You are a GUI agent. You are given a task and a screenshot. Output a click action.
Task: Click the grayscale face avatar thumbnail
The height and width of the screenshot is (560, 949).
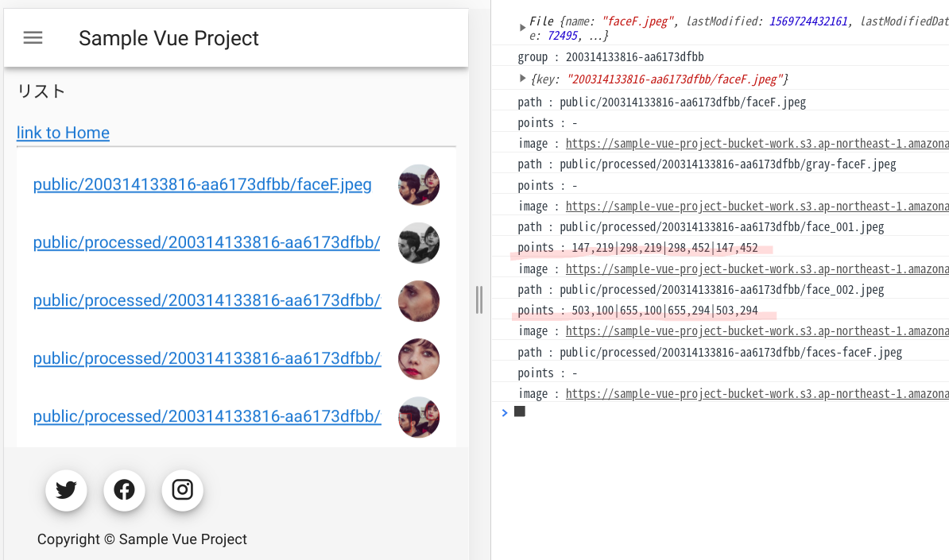click(x=419, y=243)
